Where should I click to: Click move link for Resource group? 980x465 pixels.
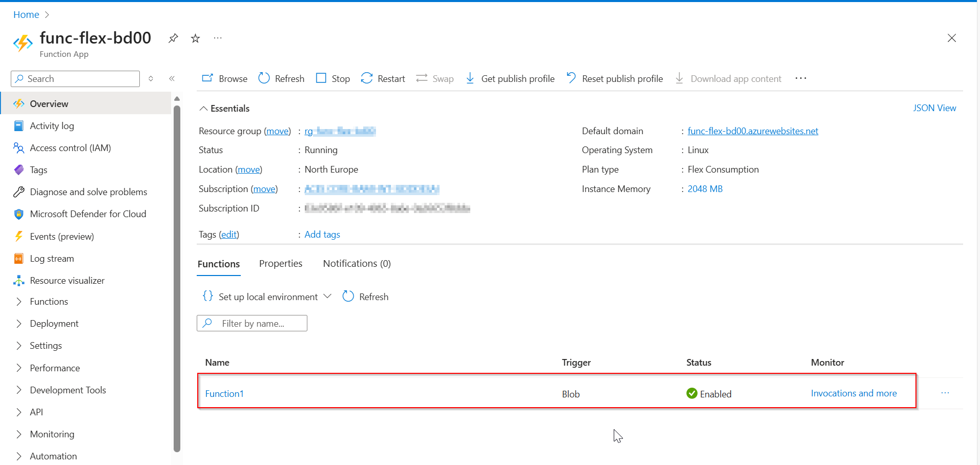coord(278,131)
